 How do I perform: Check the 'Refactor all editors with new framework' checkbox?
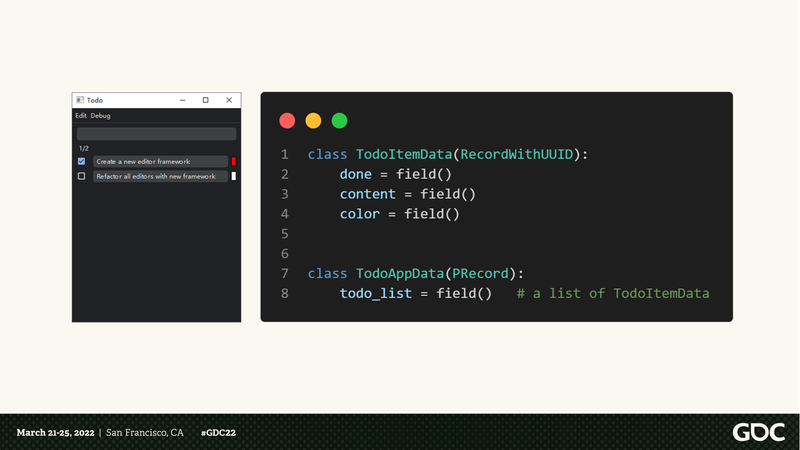tap(82, 176)
